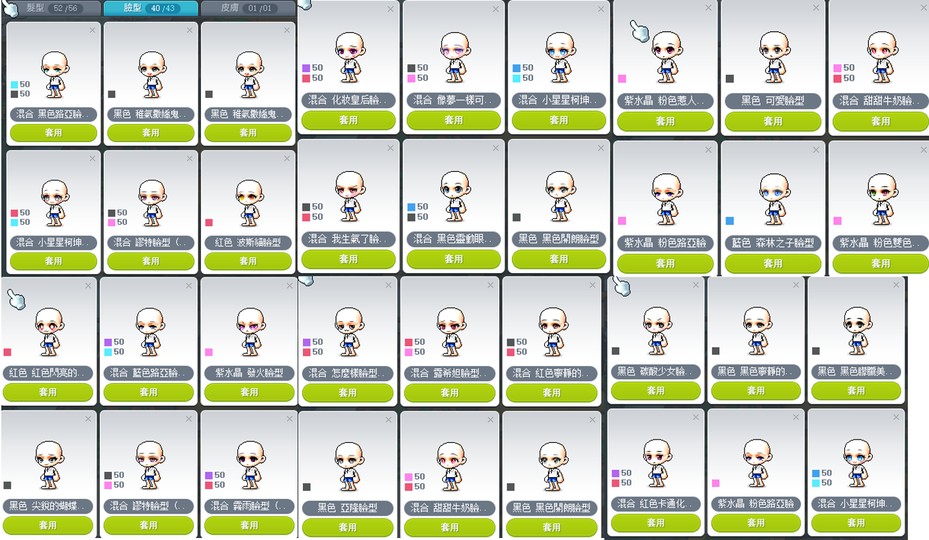Remove the 黑色 亞隆臉型 card via X
Viewport: 929px width, 540px height.
point(389,420)
